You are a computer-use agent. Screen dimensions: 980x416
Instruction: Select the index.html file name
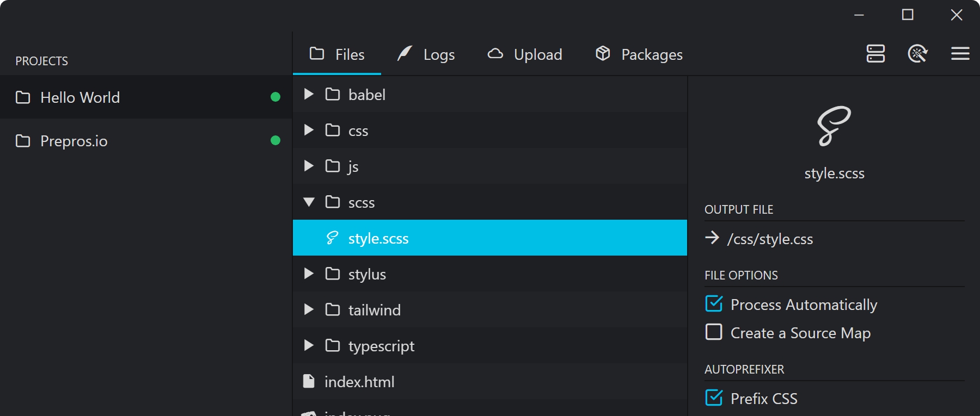click(359, 382)
